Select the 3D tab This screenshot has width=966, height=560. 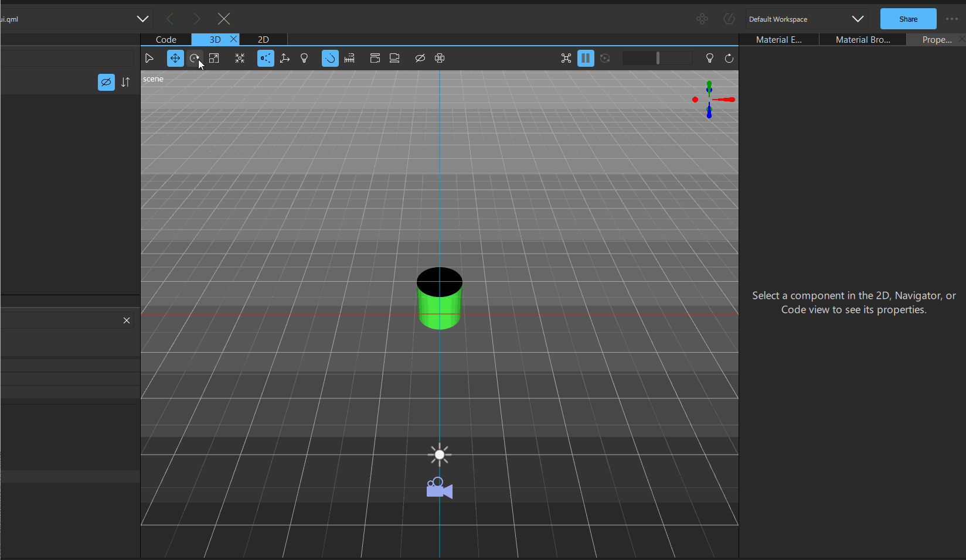215,39
